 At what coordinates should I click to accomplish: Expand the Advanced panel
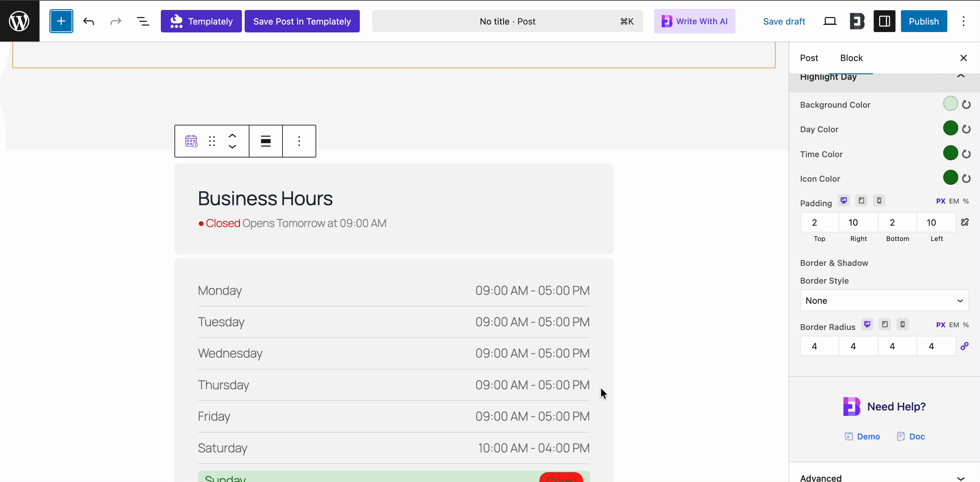click(961, 478)
